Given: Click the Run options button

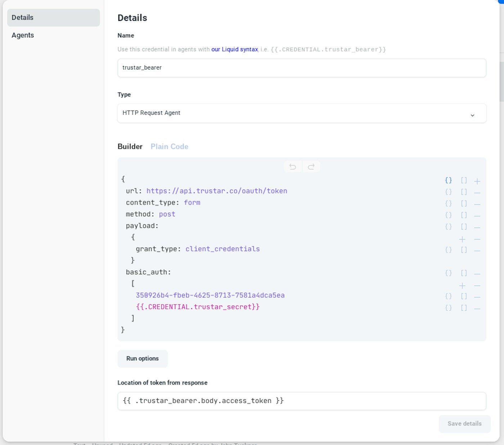Looking at the screenshot, I should 143,359.
